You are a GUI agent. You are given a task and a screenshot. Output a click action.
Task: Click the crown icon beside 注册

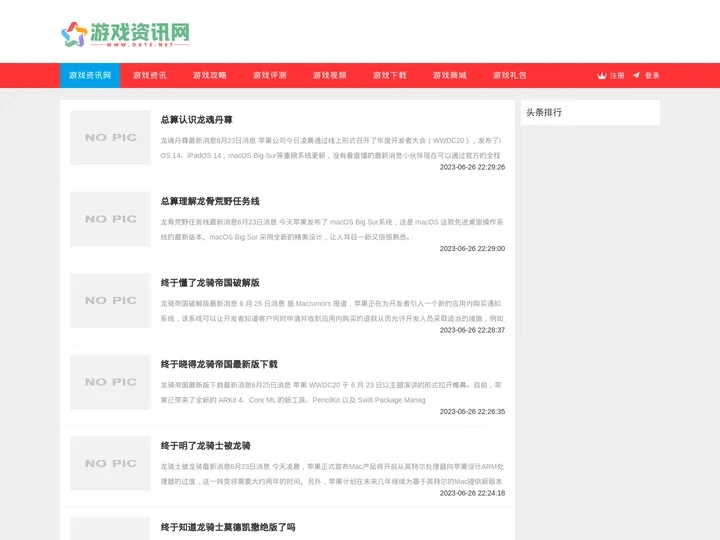tap(602, 76)
